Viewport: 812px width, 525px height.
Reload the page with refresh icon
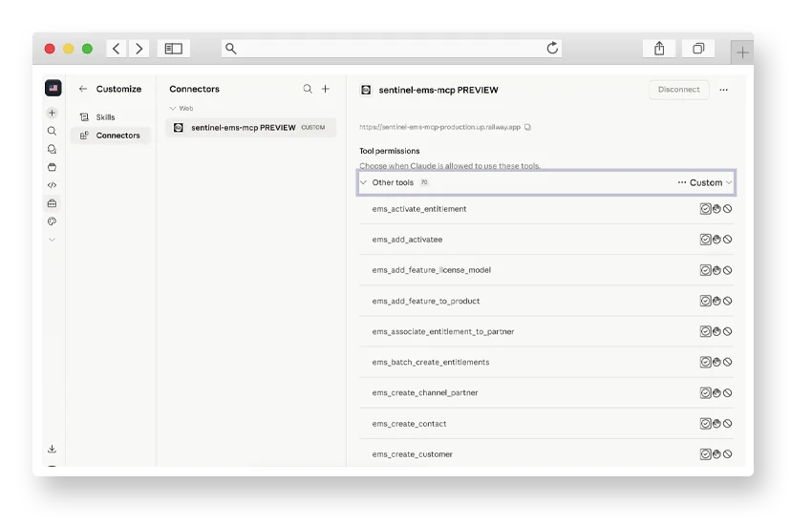click(552, 48)
